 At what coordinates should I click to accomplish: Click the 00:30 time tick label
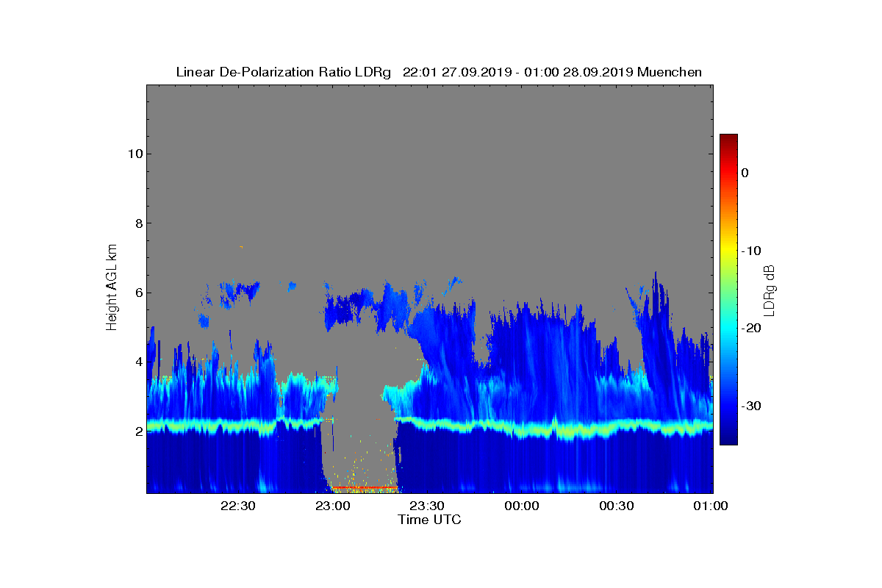[617, 506]
